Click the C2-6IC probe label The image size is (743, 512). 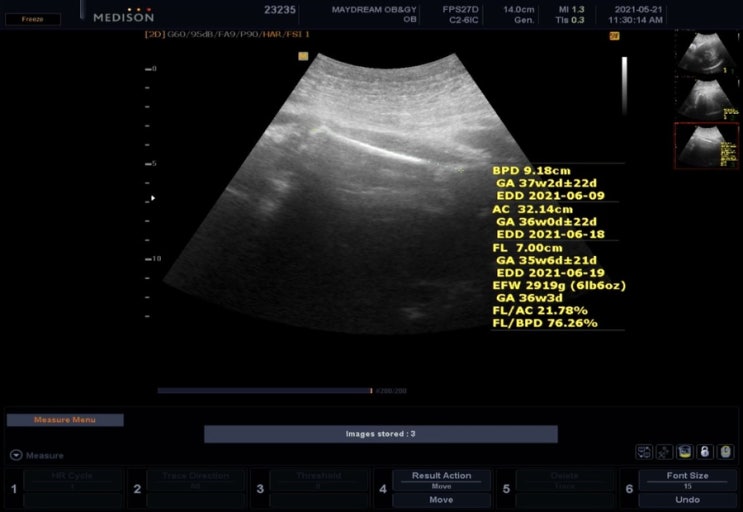coord(463,20)
